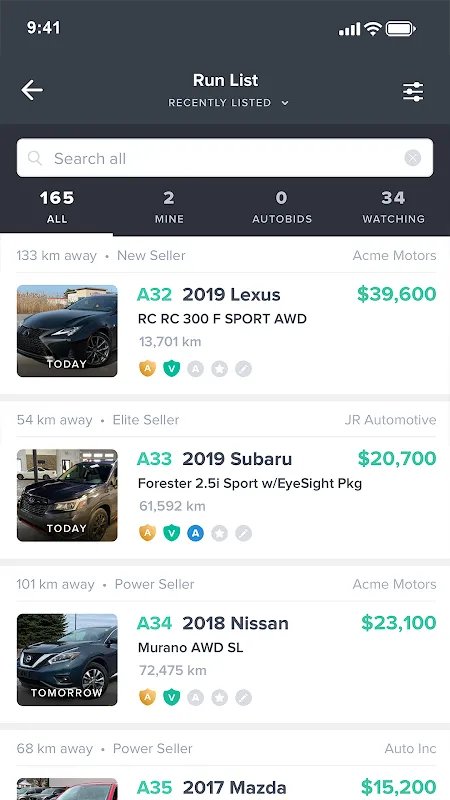450x800 pixels.
Task: Open the filter settings sliders icon
Action: pyautogui.click(x=413, y=91)
